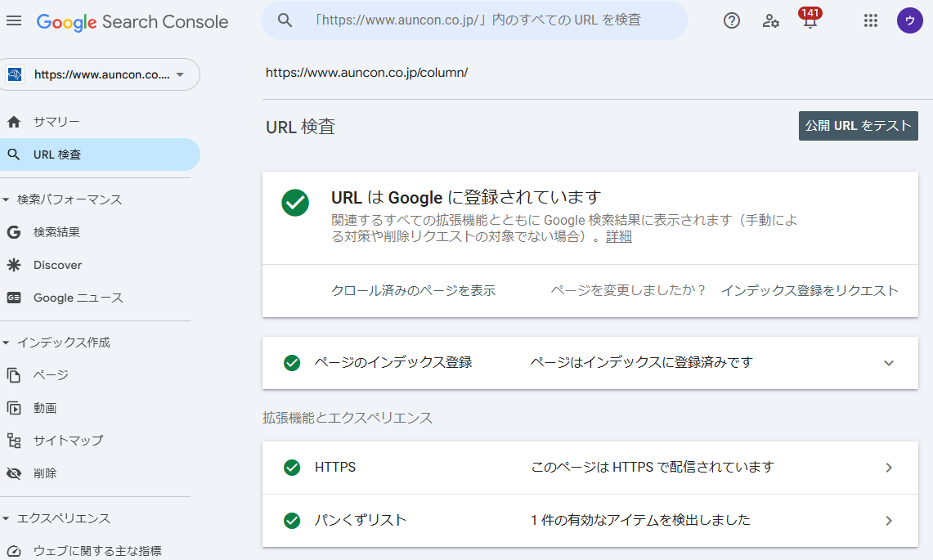Screen dimensions: 933x560
Task: Open the help question mark icon
Action: tap(731, 20)
